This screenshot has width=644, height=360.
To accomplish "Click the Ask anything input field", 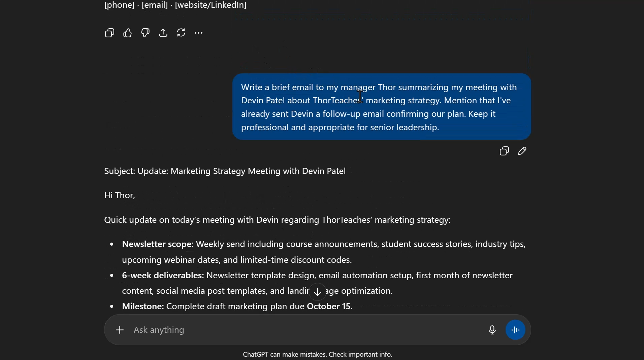I will (303, 330).
